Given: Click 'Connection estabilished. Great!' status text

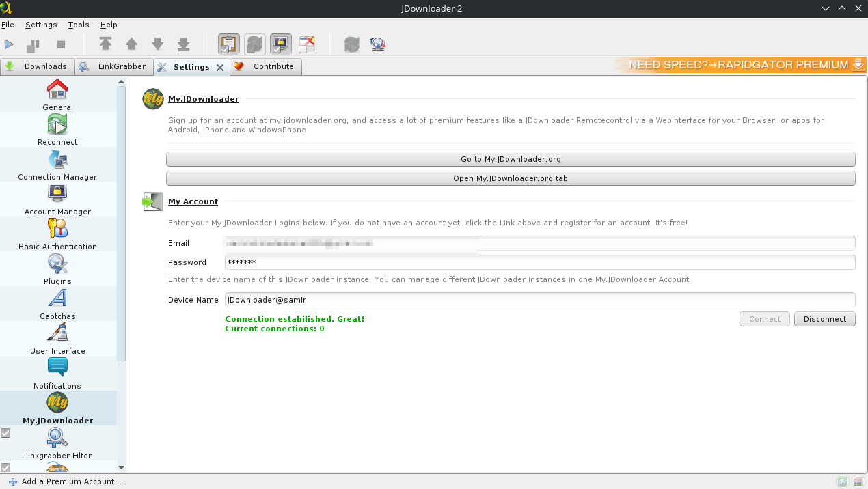Looking at the screenshot, I should pyautogui.click(x=295, y=319).
